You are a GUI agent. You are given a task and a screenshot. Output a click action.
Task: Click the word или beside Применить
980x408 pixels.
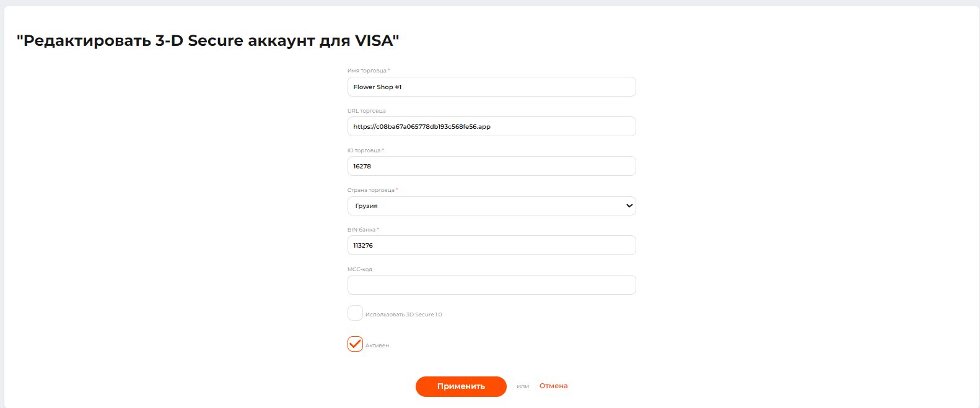point(523,386)
